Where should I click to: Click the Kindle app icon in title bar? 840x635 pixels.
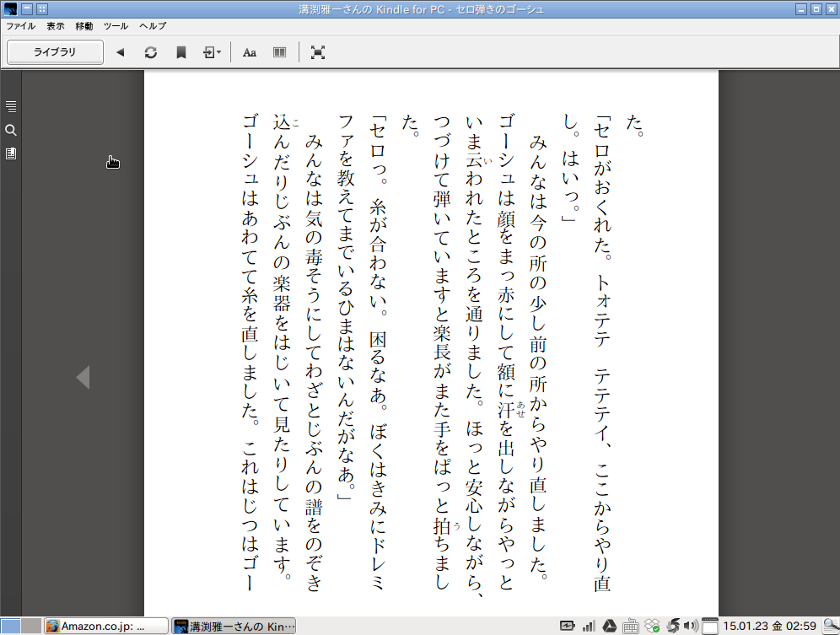(10, 9)
